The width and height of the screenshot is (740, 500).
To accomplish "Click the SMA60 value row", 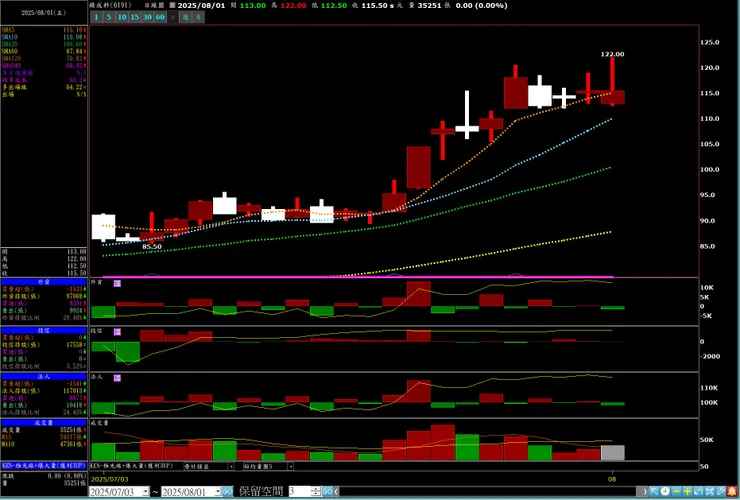I will pyautogui.click(x=44, y=51).
